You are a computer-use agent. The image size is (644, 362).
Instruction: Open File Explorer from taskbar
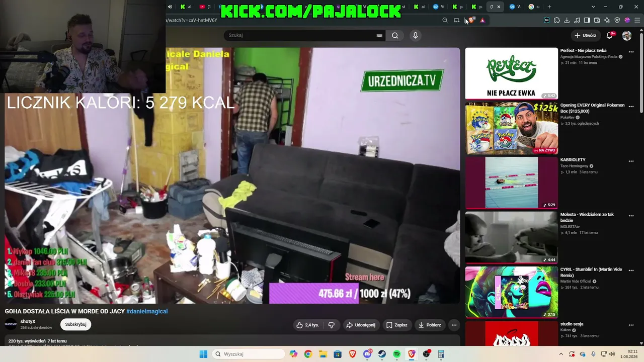pos(323,354)
